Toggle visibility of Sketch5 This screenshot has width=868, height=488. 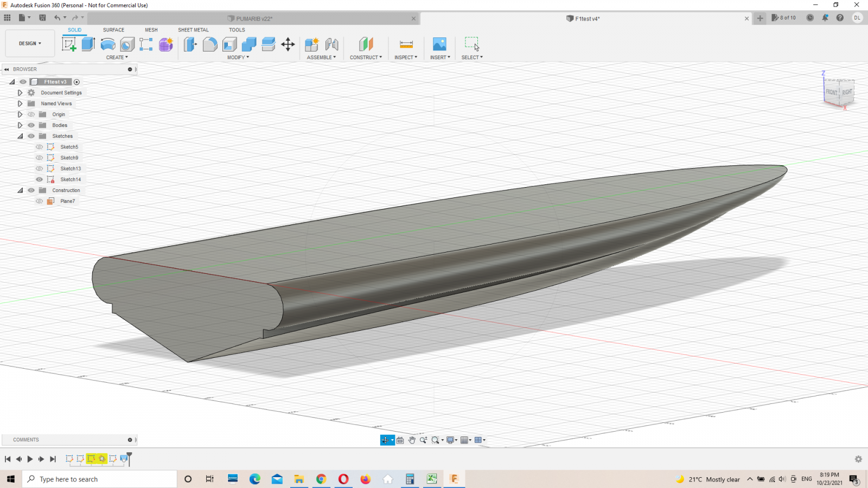pyautogui.click(x=39, y=147)
